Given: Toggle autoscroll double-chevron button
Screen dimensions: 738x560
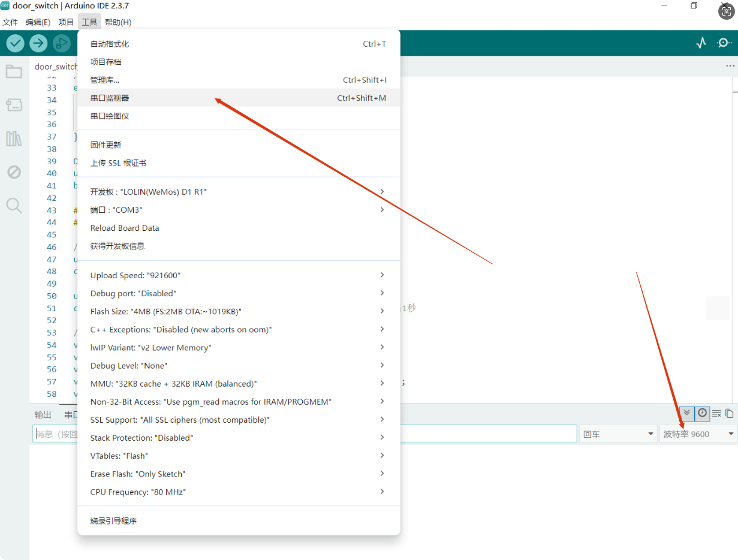Looking at the screenshot, I should pos(687,413).
